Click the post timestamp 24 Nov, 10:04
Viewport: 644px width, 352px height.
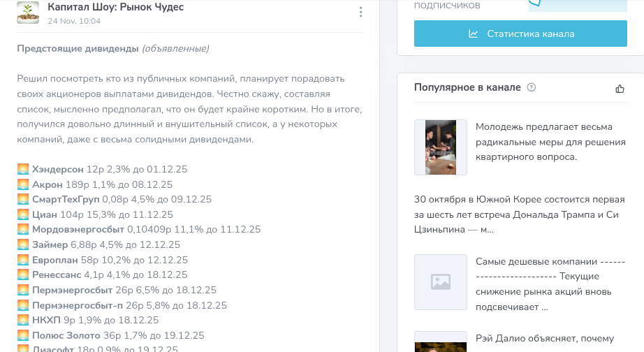pos(74,21)
